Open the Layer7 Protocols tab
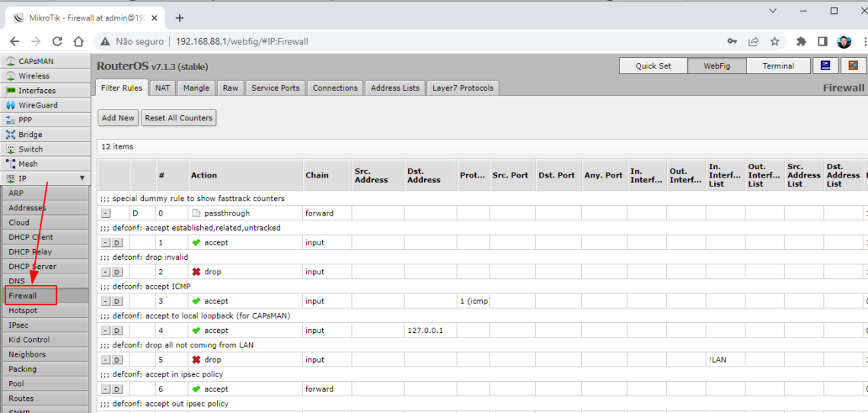This screenshot has width=868, height=413. tap(463, 88)
